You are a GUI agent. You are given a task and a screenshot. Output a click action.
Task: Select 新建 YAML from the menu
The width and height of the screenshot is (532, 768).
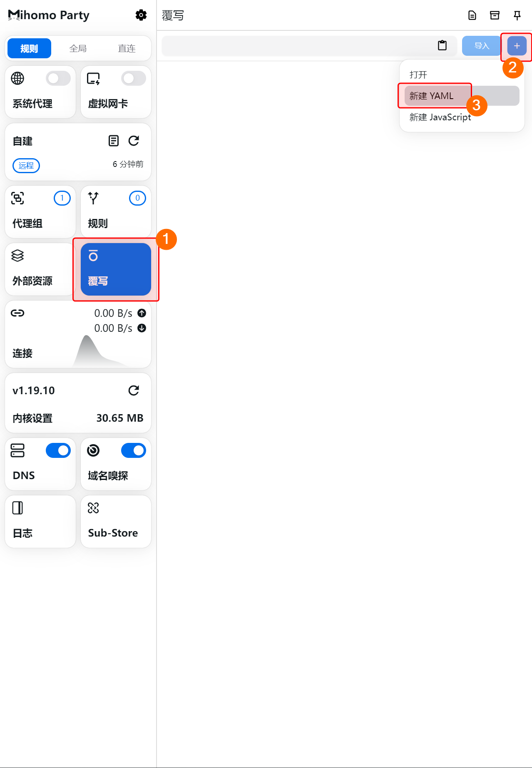[432, 96]
